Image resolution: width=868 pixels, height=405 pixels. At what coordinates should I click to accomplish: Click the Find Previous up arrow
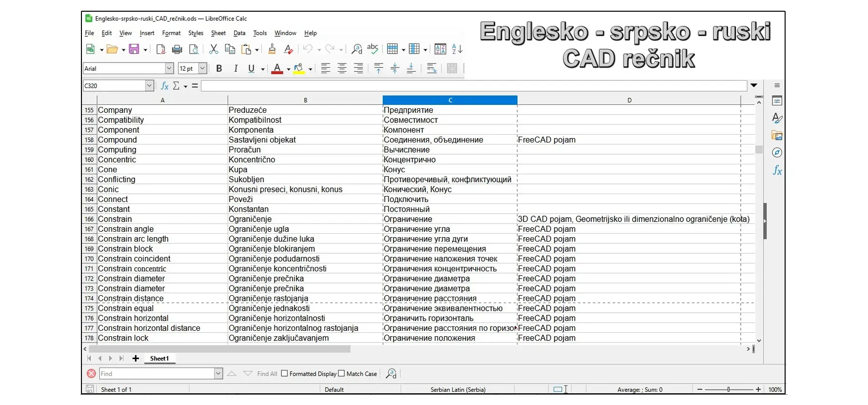tap(232, 374)
